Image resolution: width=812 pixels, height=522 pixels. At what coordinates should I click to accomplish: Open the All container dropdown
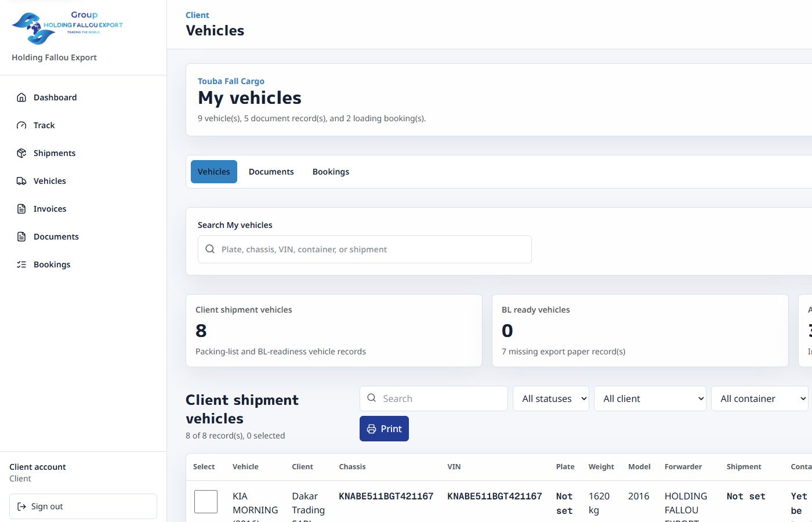[x=760, y=398]
